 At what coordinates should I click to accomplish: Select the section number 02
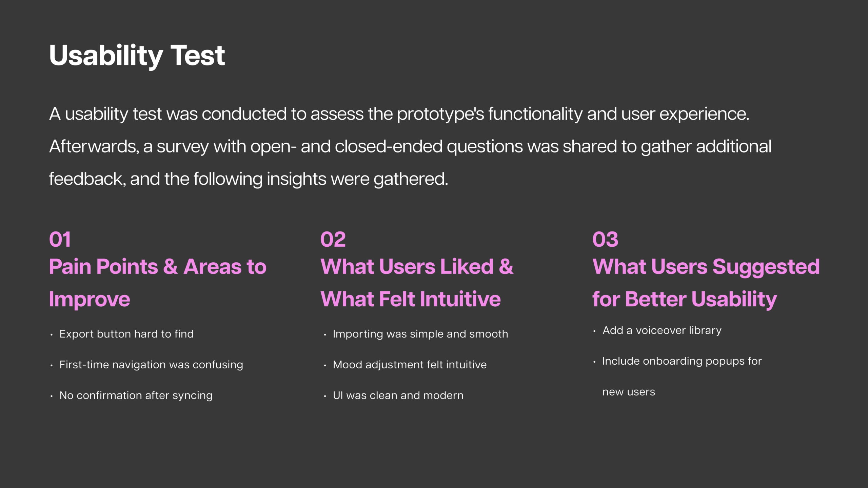(x=333, y=239)
